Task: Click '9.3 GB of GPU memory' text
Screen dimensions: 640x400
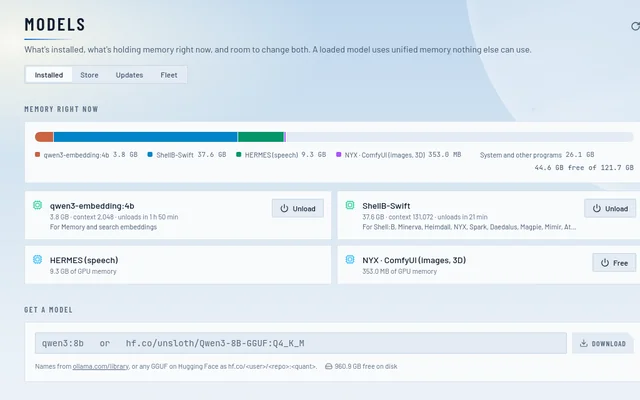Action: coord(83,271)
